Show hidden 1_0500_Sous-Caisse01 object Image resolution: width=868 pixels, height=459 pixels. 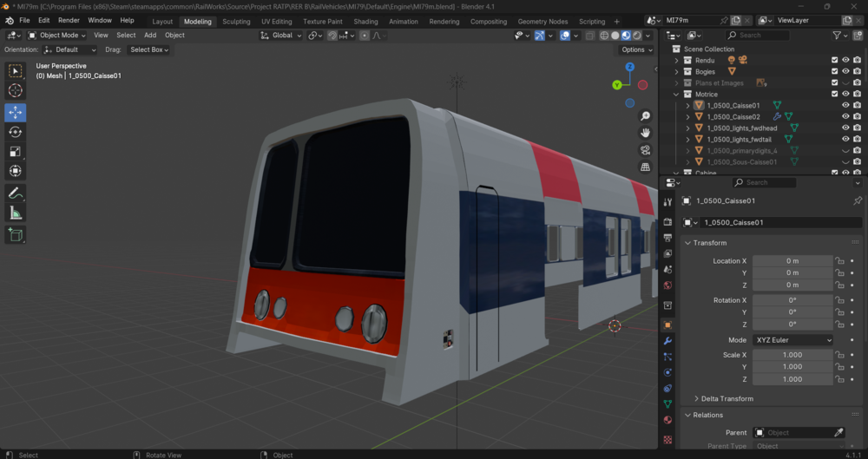(845, 161)
